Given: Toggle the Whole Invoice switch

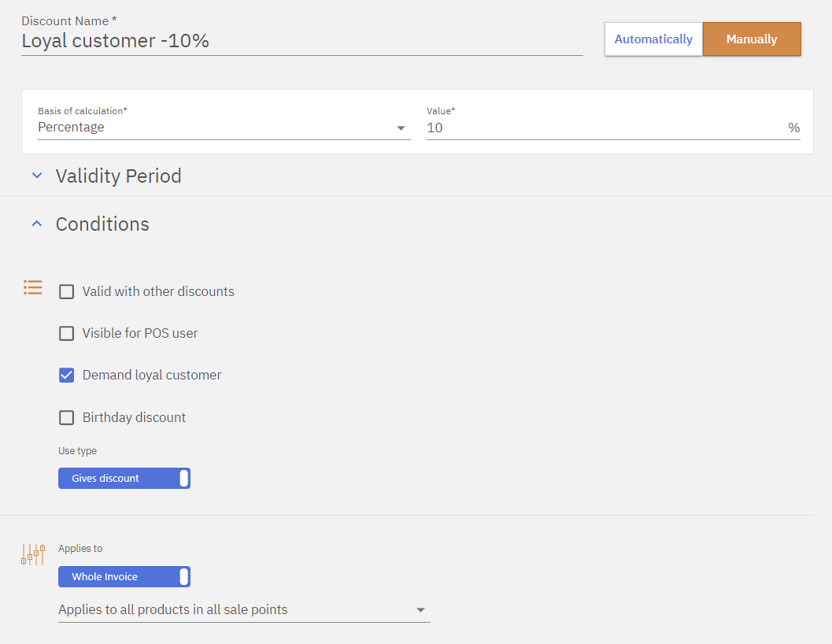Looking at the screenshot, I should (124, 576).
